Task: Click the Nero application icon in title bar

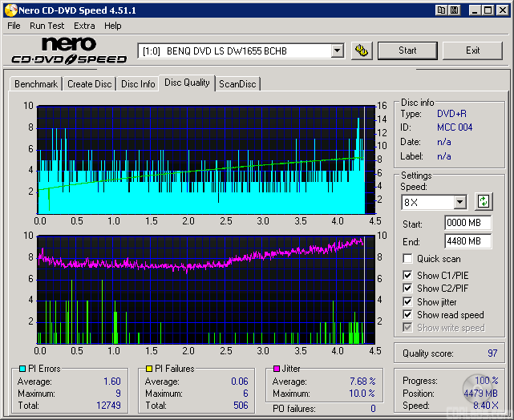Action: coord(10,10)
